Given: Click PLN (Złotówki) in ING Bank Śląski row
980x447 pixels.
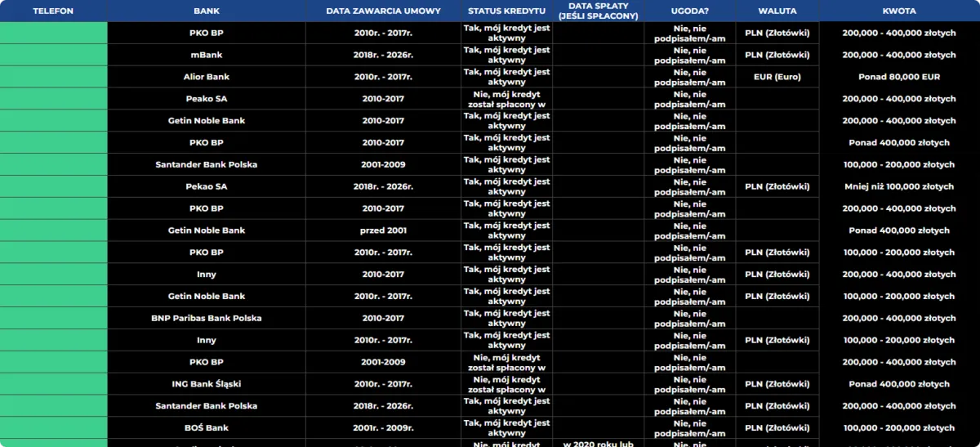Looking at the screenshot, I should click(777, 384).
